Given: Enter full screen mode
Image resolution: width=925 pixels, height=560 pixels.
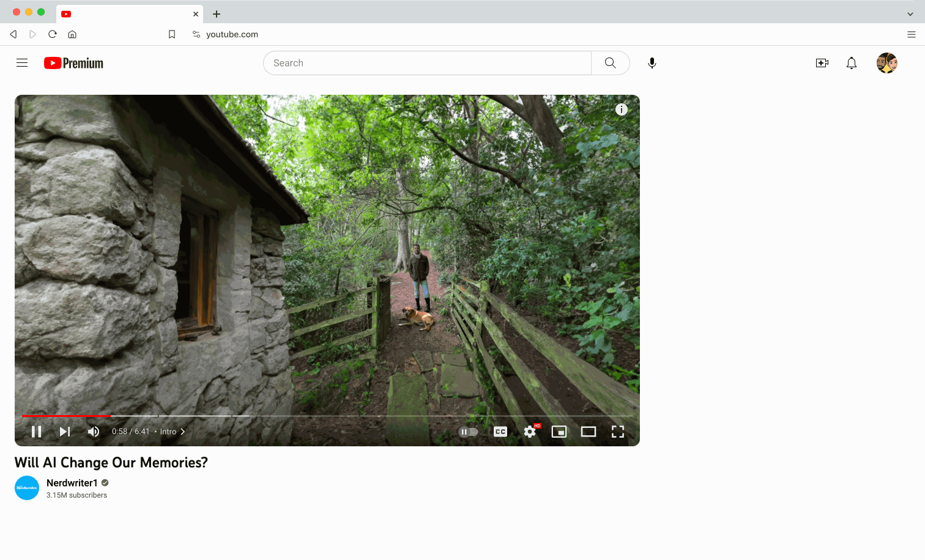Looking at the screenshot, I should click(618, 432).
